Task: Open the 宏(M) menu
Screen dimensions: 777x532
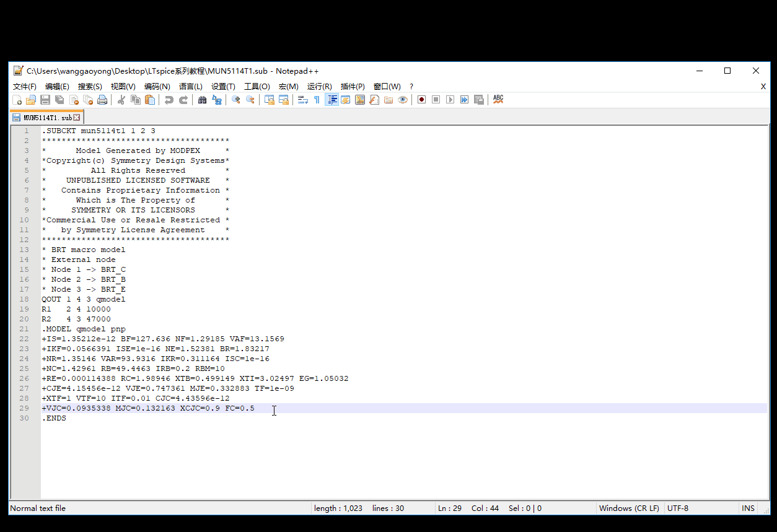Action: 289,87
